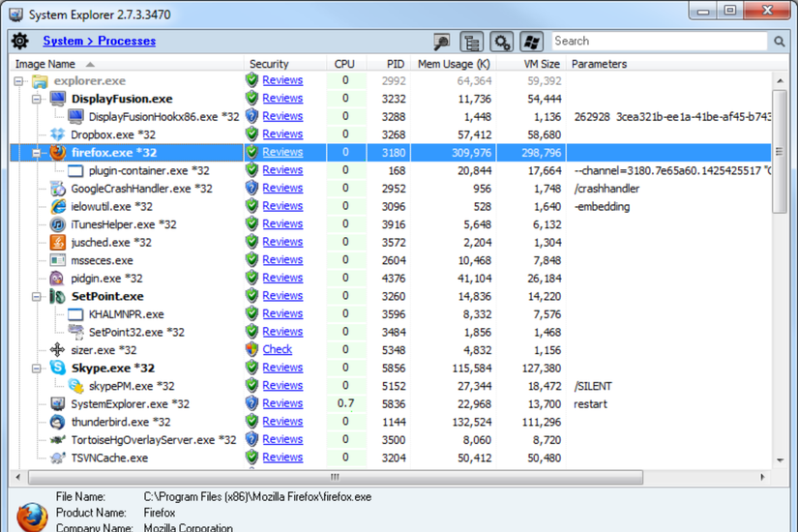Click the find process magnifier toolbar icon
The image size is (798, 532).
(x=442, y=42)
